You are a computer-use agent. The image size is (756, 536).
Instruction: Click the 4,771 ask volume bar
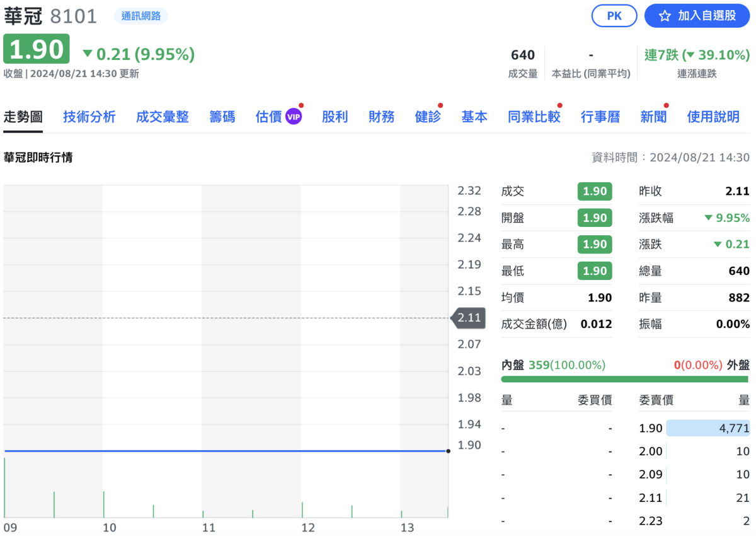[707, 428]
